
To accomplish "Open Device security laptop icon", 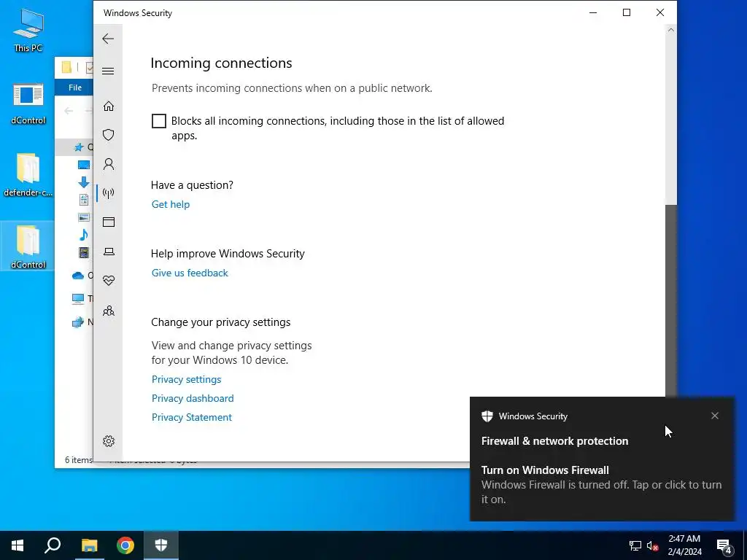I will 109,252.
